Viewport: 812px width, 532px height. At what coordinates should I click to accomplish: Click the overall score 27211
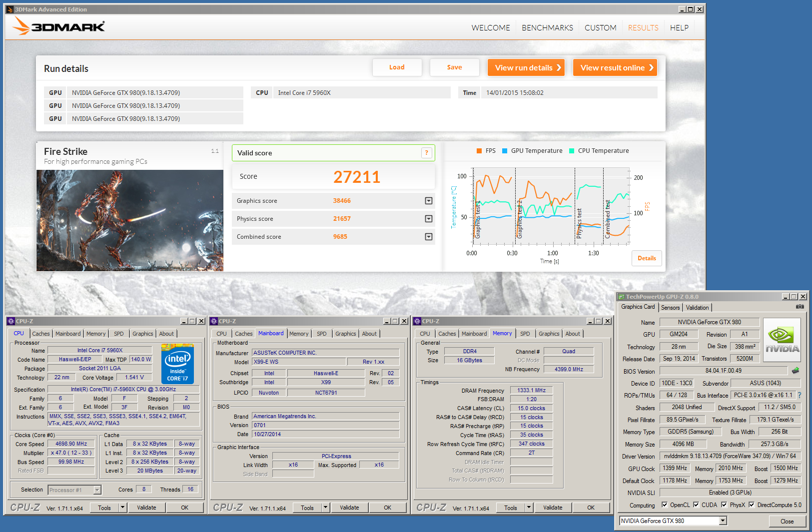[x=357, y=177]
